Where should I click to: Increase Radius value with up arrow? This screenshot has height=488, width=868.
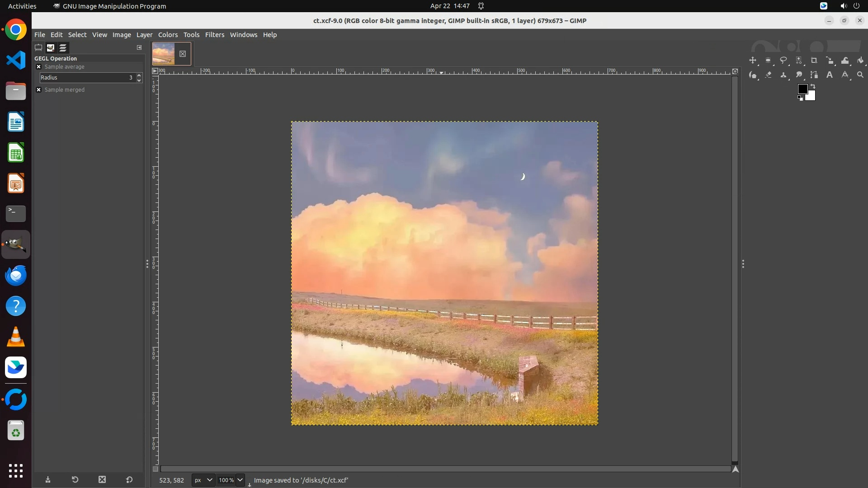pyautogui.click(x=139, y=75)
